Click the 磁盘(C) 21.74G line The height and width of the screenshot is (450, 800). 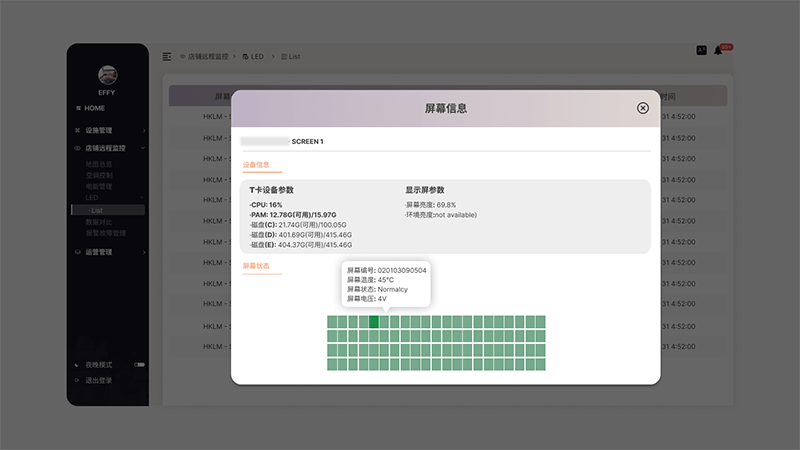298,224
